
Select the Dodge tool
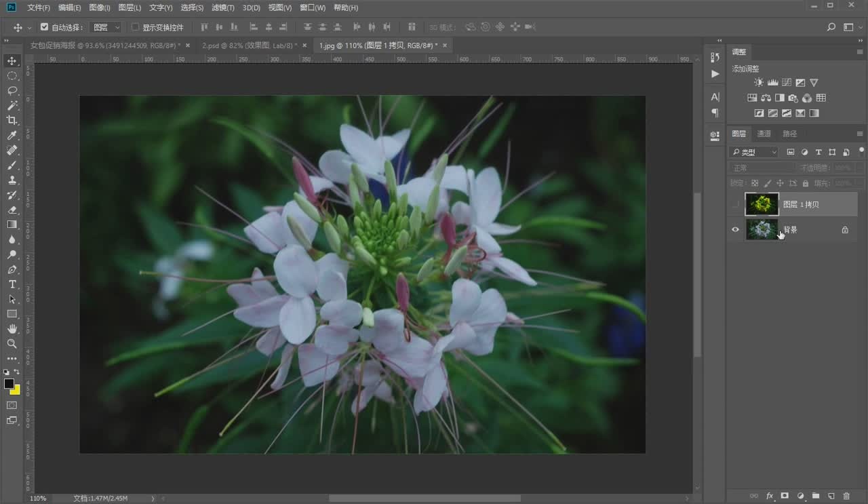click(12, 254)
